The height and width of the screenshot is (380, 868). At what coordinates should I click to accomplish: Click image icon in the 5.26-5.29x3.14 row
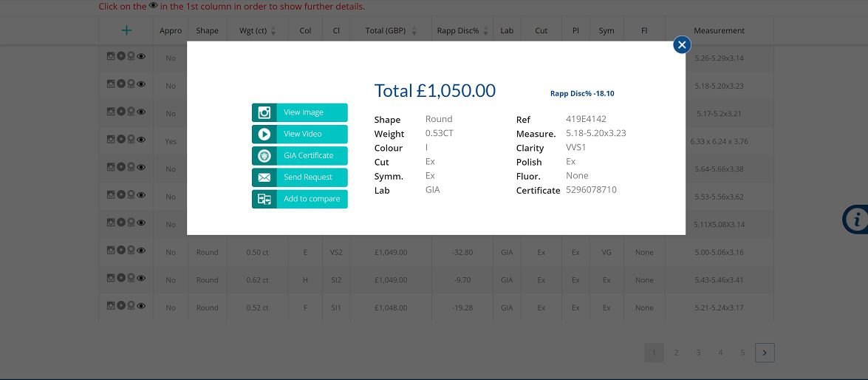point(111,56)
